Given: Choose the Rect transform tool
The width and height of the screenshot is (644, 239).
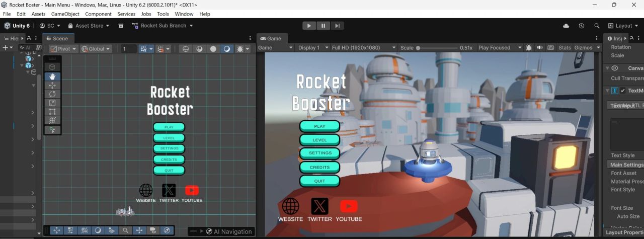Looking at the screenshot, I should pos(52,112).
